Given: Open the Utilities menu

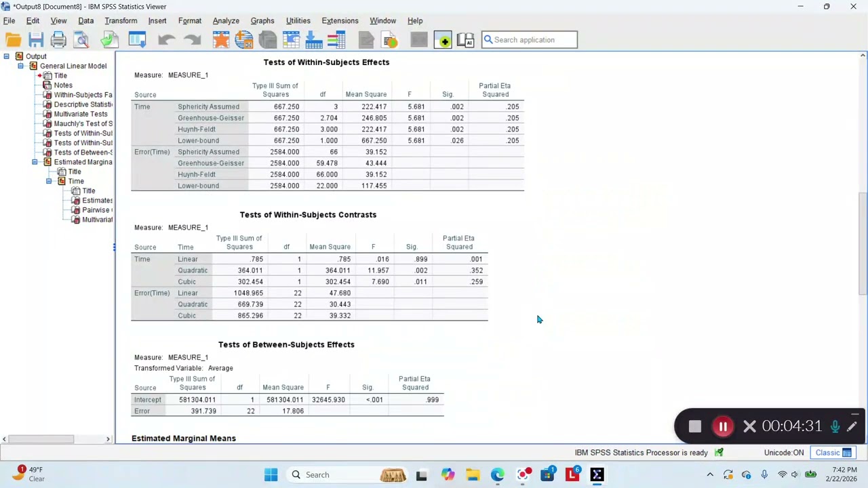Looking at the screenshot, I should coord(298,21).
